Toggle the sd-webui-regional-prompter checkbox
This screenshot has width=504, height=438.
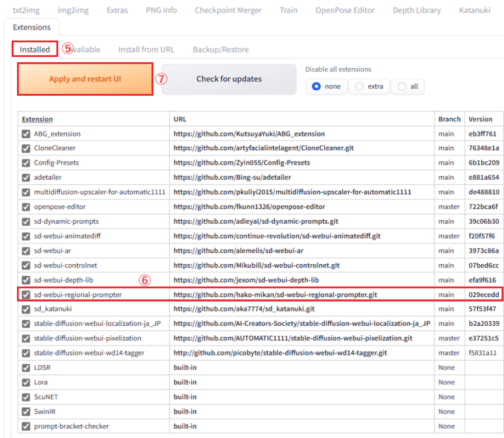[x=26, y=295]
